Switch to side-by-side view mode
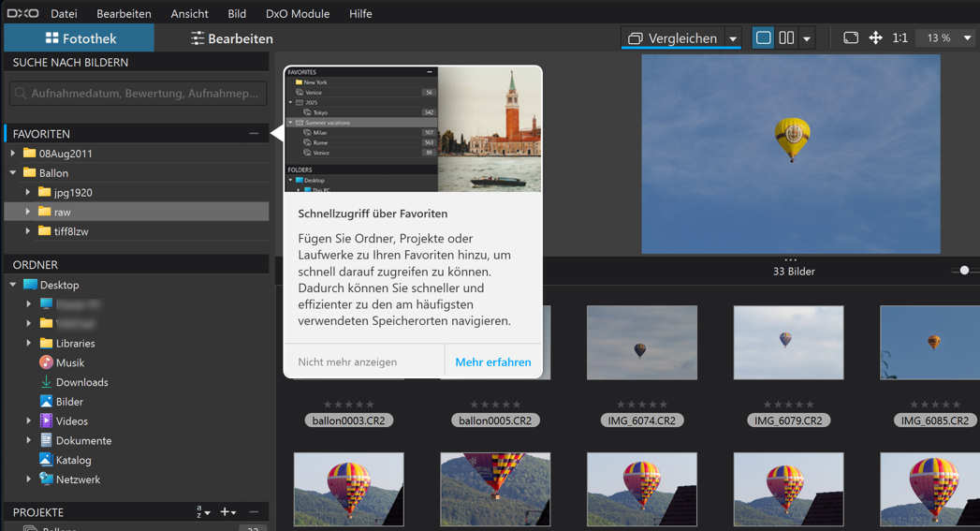Screen dimensions: 980x531 point(786,38)
